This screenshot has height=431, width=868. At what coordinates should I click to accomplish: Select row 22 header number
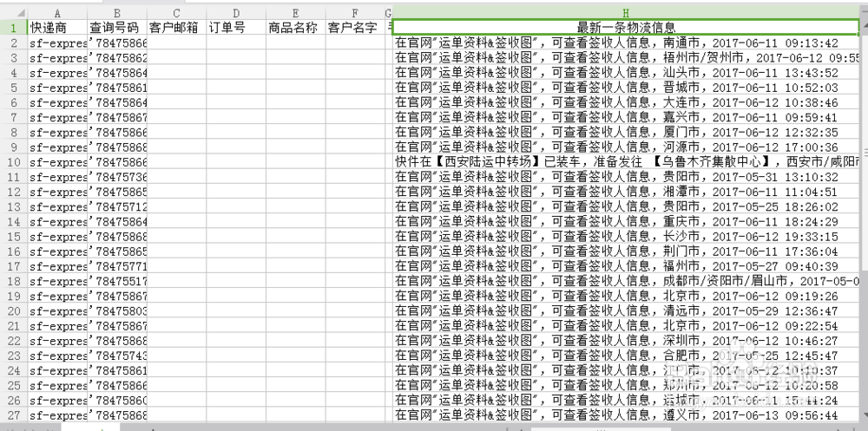point(14,341)
